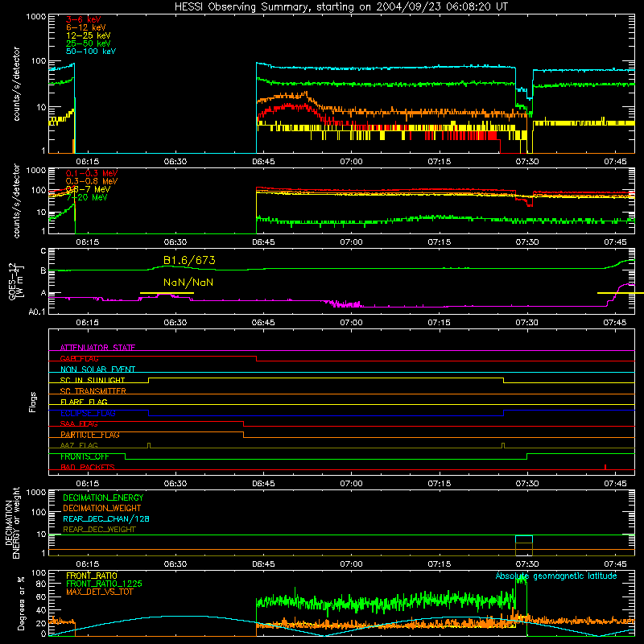This screenshot has width=644, height=644.
Task: Click the FRONT_RATIO legend label in yellow
Action: pos(92,576)
